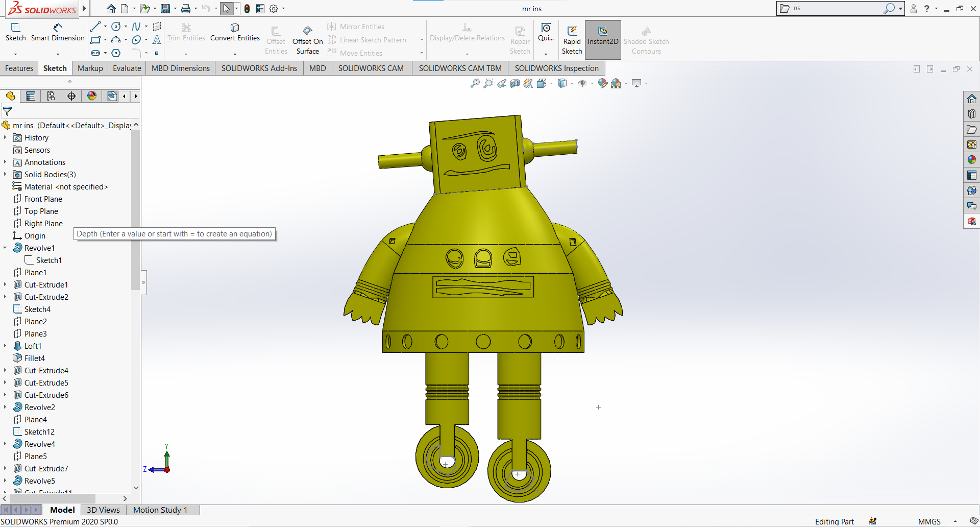This screenshot has width=980, height=527.
Task: Toggle Instant2D mode off
Action: pyautogui.click(x=603, y=39)
